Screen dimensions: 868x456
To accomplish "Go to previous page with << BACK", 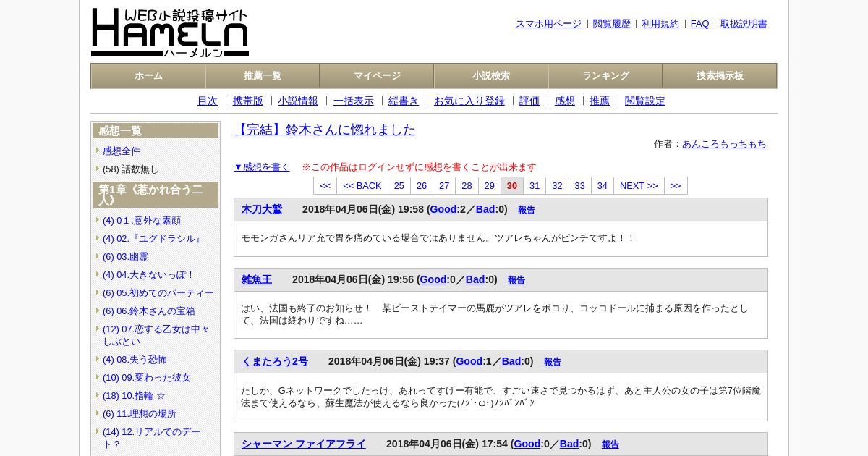I will (x=362, y=186).
